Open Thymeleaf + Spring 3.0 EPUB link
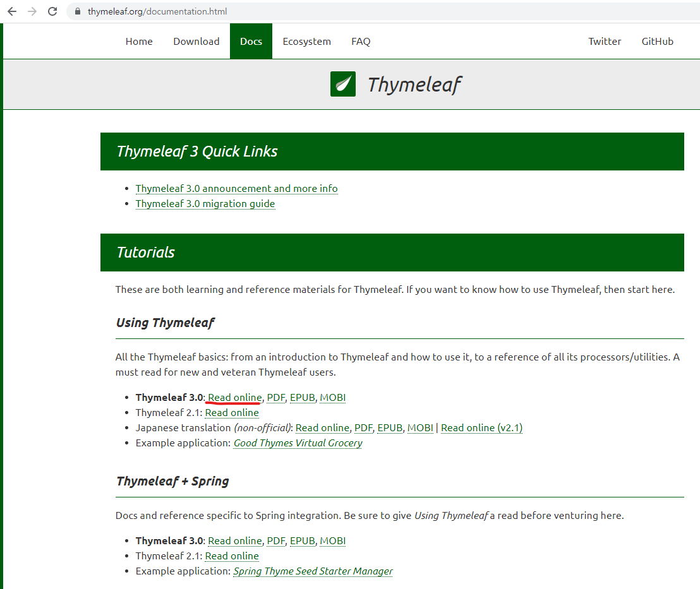The width and height of the screenshot is (700, 589). point(302,541)
